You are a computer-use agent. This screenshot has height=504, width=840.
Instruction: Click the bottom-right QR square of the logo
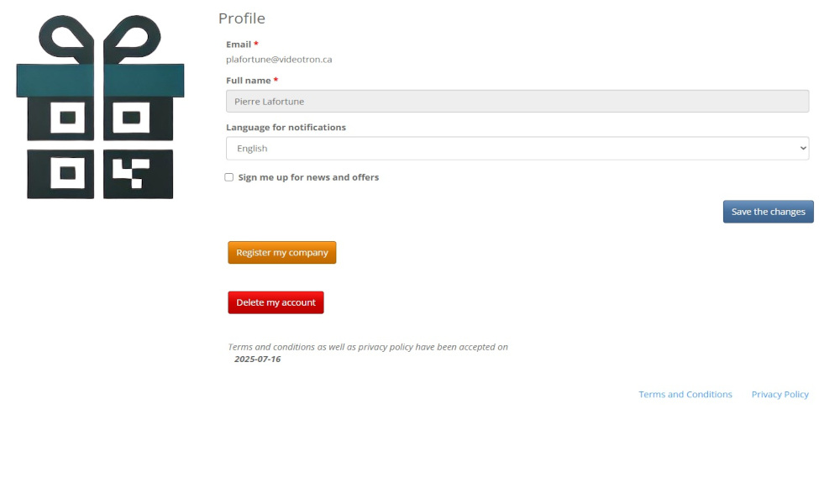tap(138, 174)
